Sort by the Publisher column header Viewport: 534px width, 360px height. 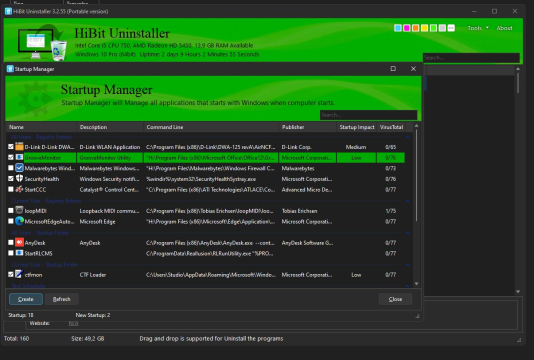click(x=308, y=127)
